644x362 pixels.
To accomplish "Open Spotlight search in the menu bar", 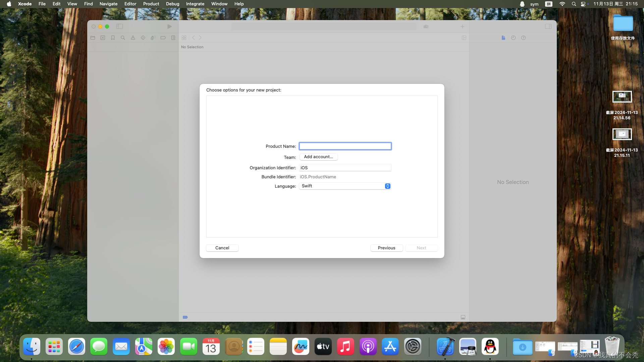I will (x=574, y=4).
